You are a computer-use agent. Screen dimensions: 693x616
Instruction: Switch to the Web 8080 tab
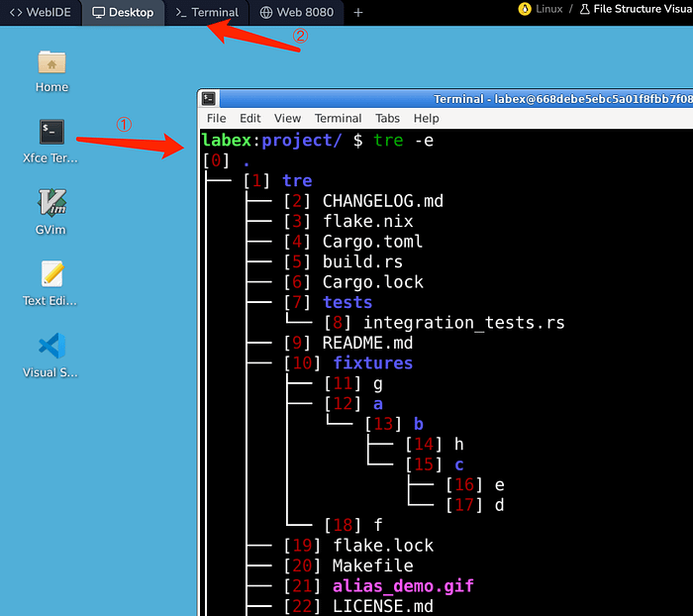297,12
